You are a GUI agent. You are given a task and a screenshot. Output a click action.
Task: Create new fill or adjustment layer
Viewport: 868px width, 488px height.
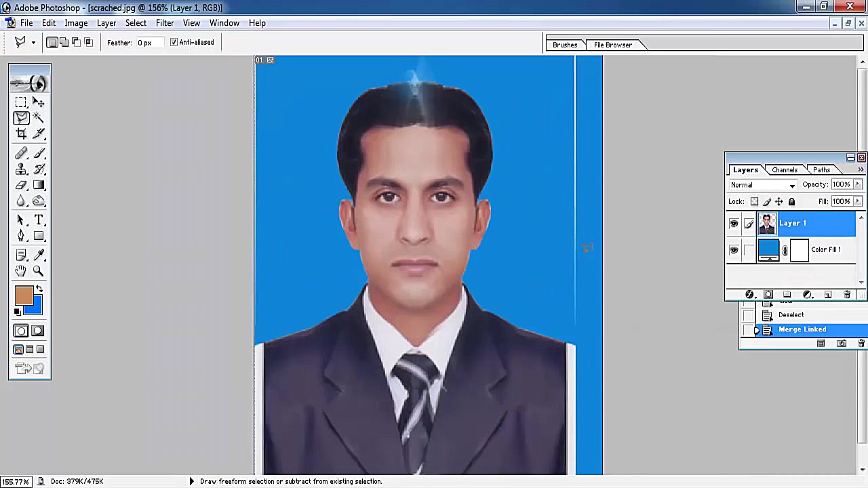click(x=808, y=295)
